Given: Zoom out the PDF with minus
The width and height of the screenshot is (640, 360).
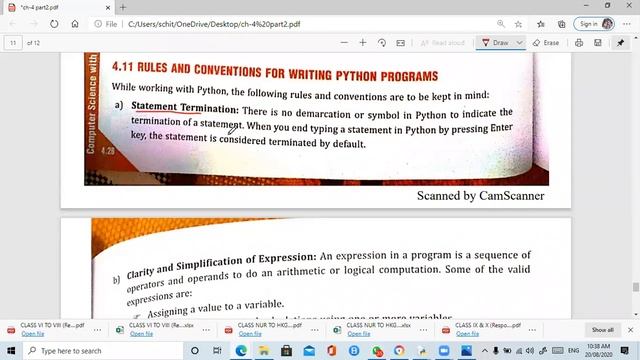Looking at the screenshot, I should [344, 42].
